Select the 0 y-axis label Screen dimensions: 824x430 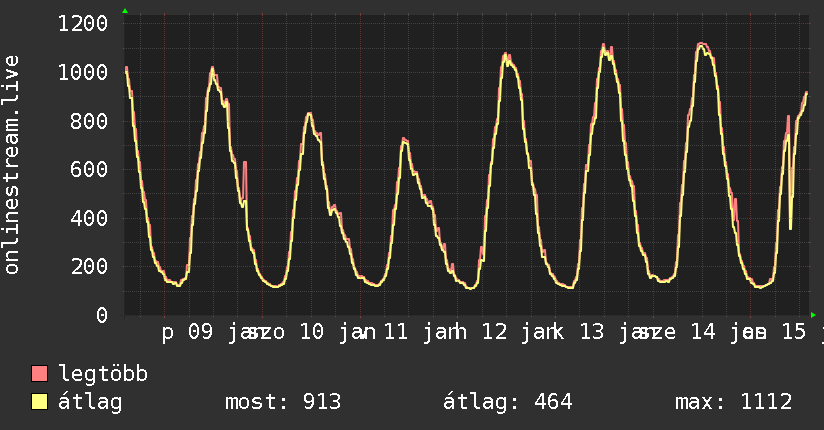(x=102, y=315)
